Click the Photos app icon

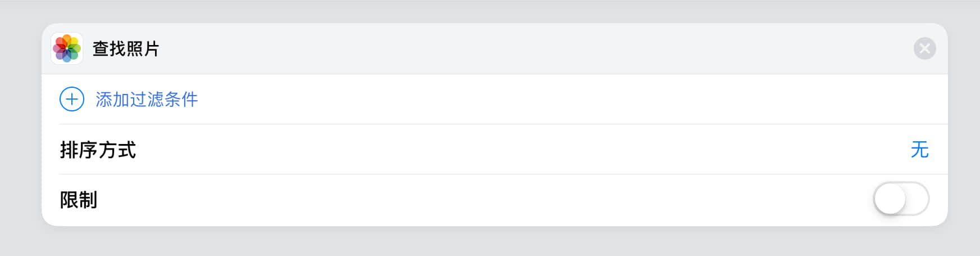click(x=67, y=48)
